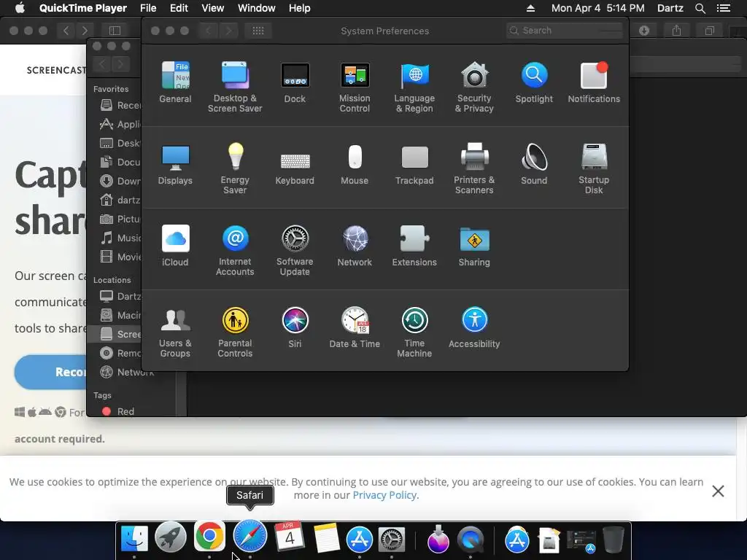747x560 pixels.
Task: Click the Safari window sidebar toggle button
Action: click(x=115, y=31)
